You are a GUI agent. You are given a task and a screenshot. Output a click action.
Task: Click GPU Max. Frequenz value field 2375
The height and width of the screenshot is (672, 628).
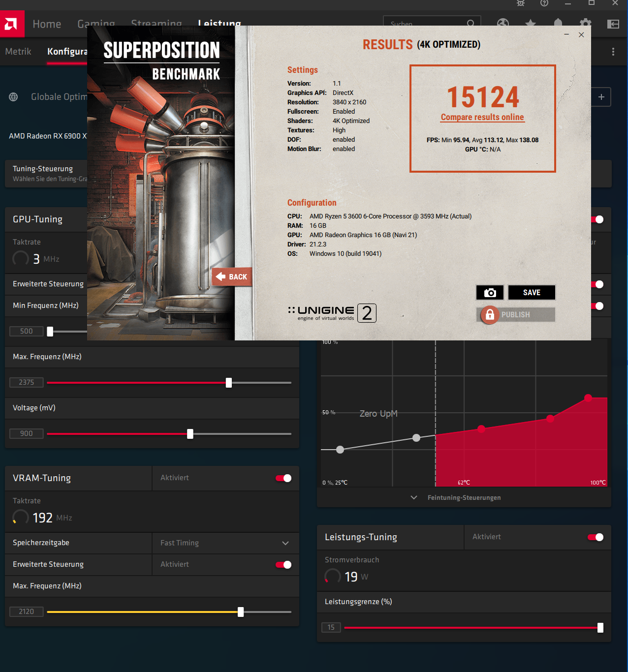coord(27,382)
